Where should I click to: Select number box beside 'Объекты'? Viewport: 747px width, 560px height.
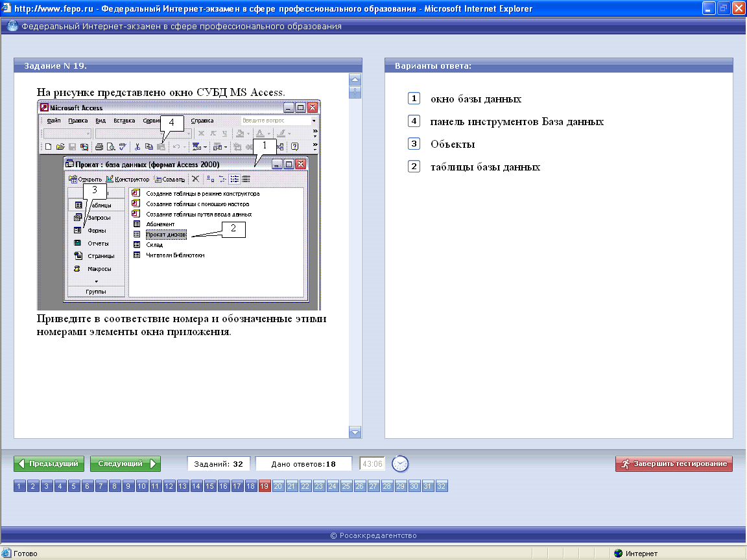tap(414, 144)
